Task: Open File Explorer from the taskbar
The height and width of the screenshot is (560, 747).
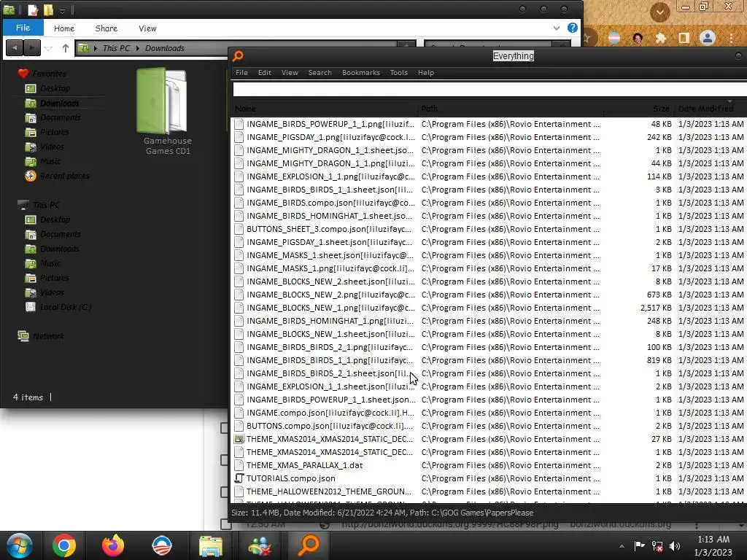Action: [x=210, y=545]
